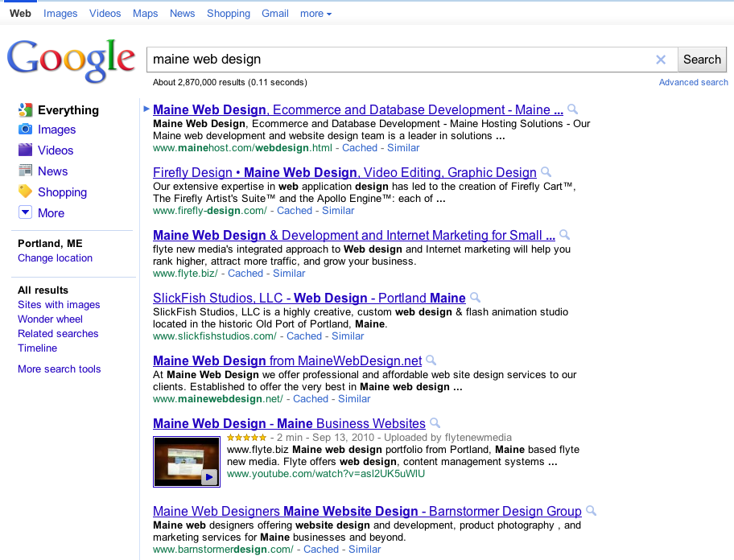
Task: Open Cached link for flyte.biz result
Action: [x=245, y=274]
